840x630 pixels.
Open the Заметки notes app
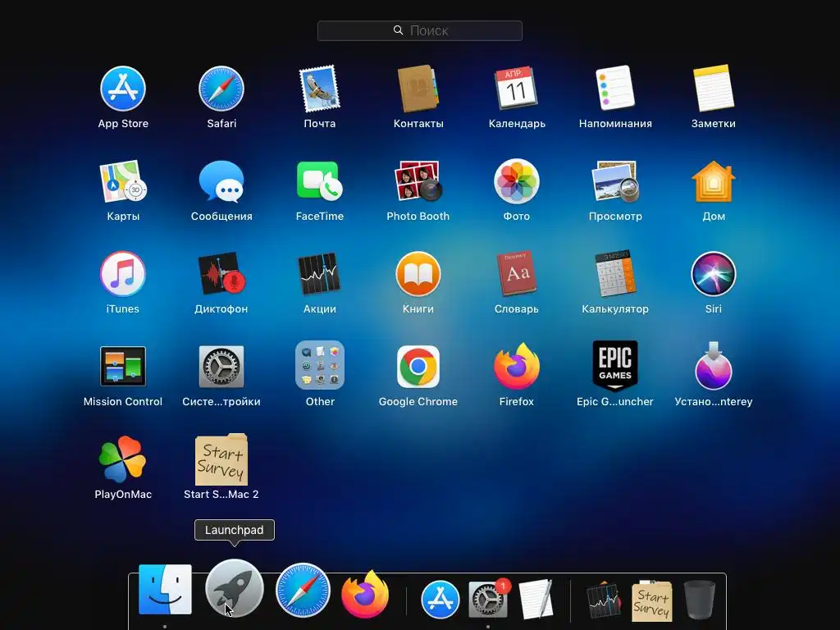[x=714, y=89]
